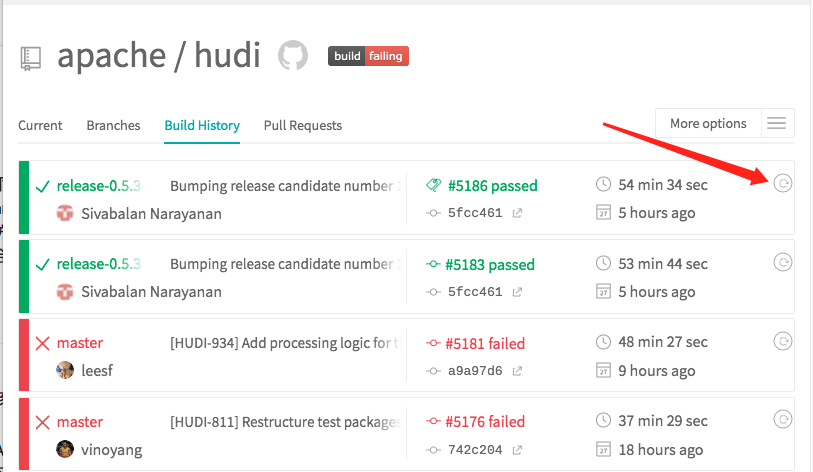Open the #5183 passed build link
Screen dimensions: 813x472
pos(490,265)
